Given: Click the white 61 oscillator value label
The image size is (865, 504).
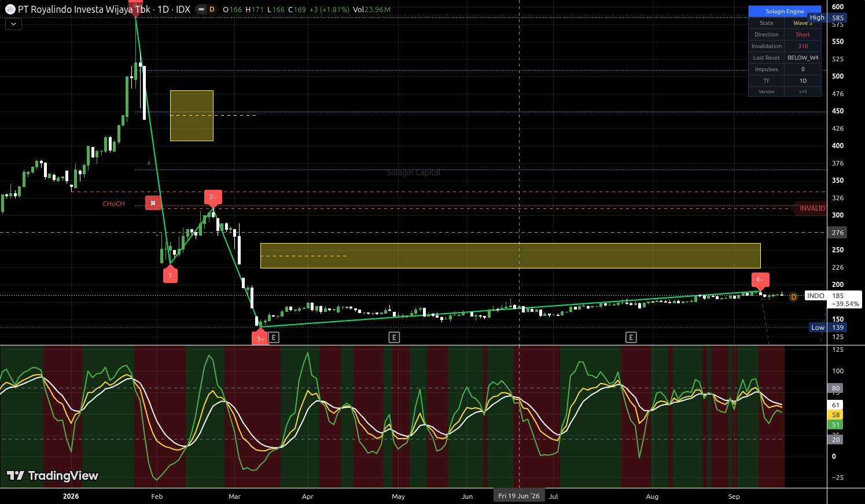Looking at the screenshot, I should pos(836,405).
